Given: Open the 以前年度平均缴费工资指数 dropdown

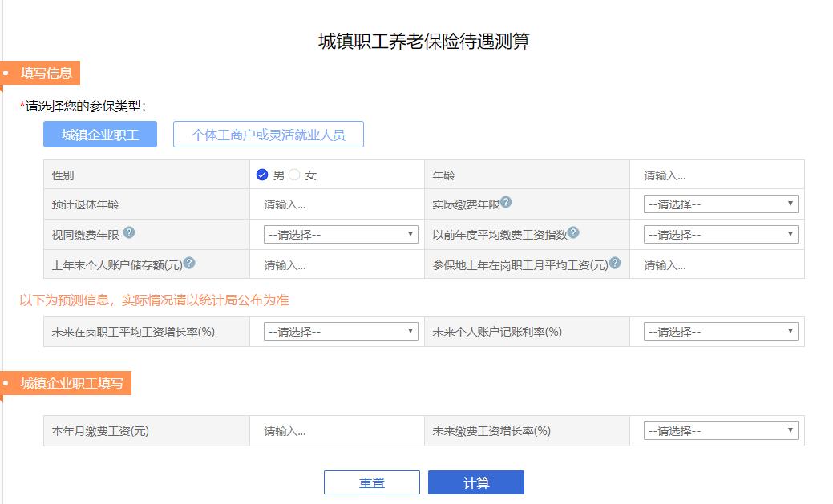Looking at the screenshot, I should pyautogui.click(x=718, y=234).
